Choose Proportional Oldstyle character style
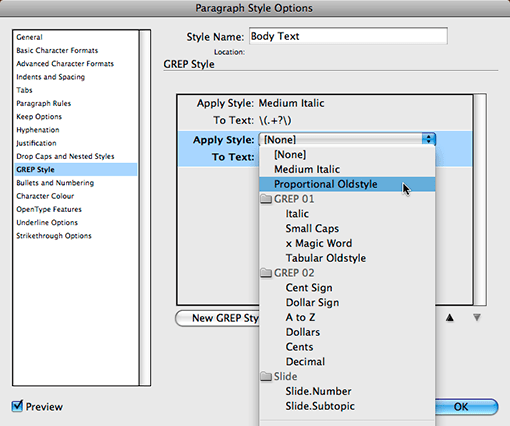 click(x=347, y=184)
